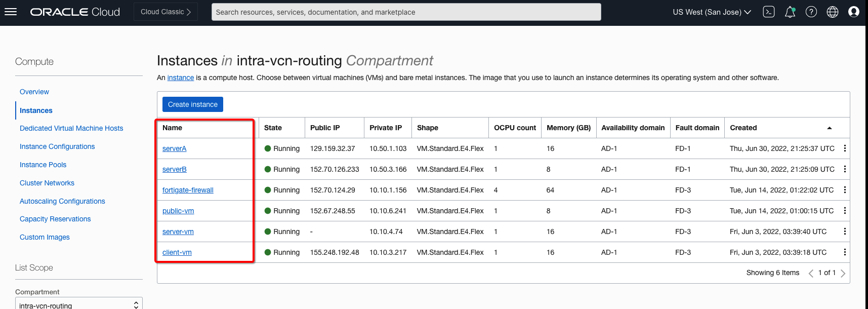Focus the search resources input field
The image size is (868, 309).
[x=406, y=12]
